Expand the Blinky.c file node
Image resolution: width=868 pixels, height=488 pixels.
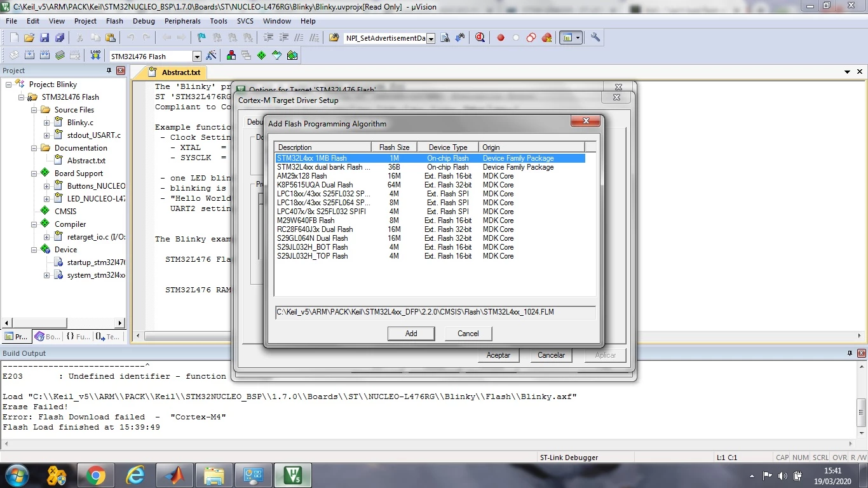click(47, 123)
